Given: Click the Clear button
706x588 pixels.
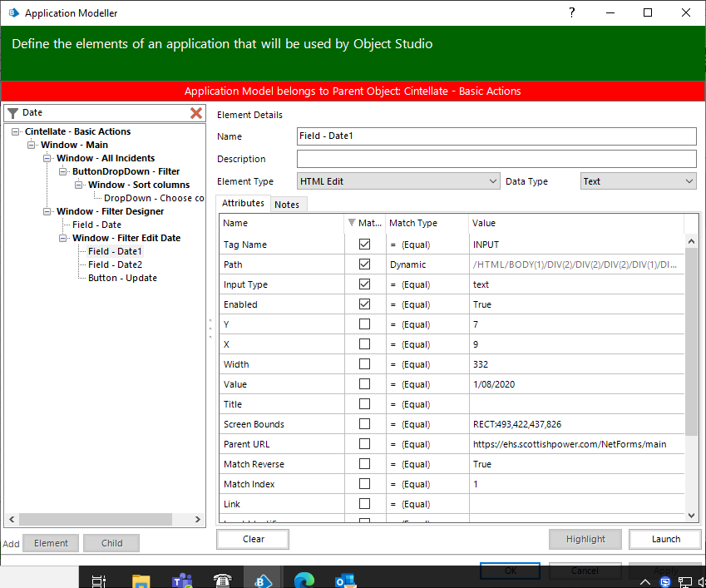Looking at the screenshot, I should pyautogui.click(x=253, y=539).
